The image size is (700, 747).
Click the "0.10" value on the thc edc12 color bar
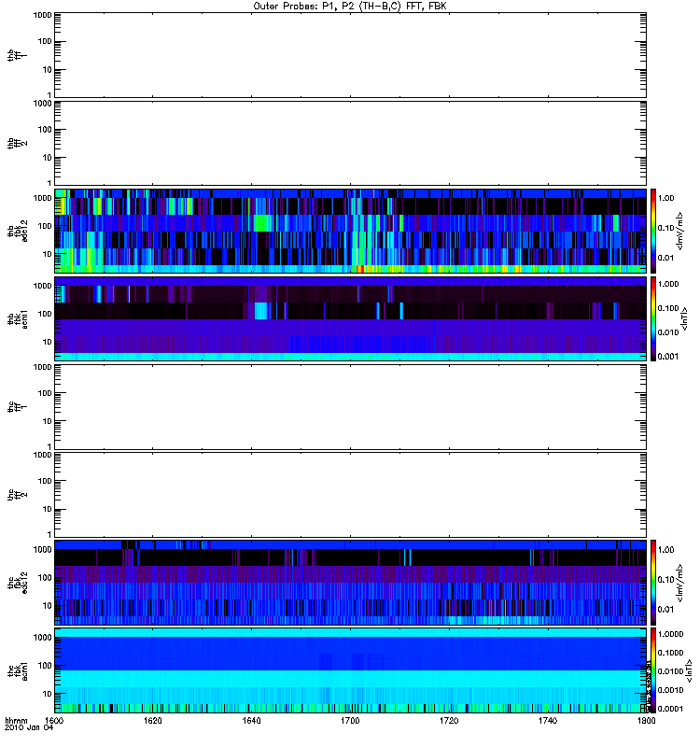[x=665, y=579]
